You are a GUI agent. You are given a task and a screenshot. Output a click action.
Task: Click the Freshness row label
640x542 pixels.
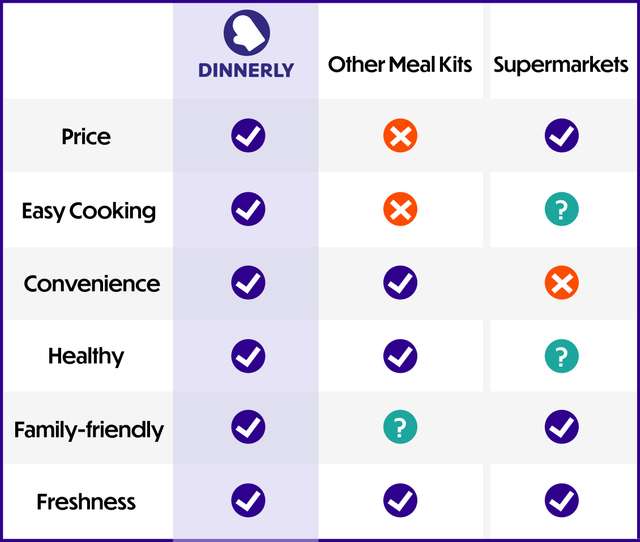coord(86,502)
